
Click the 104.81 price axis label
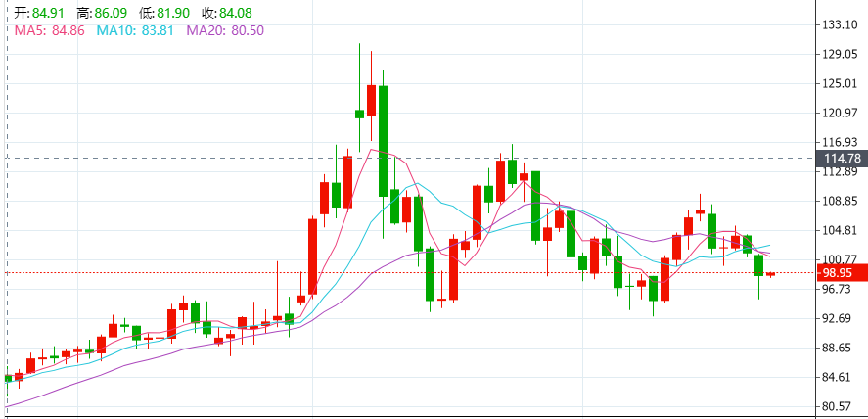(841, 230)
